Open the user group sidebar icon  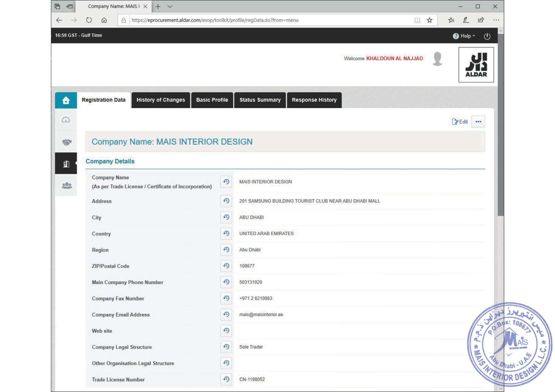[67, 185]
